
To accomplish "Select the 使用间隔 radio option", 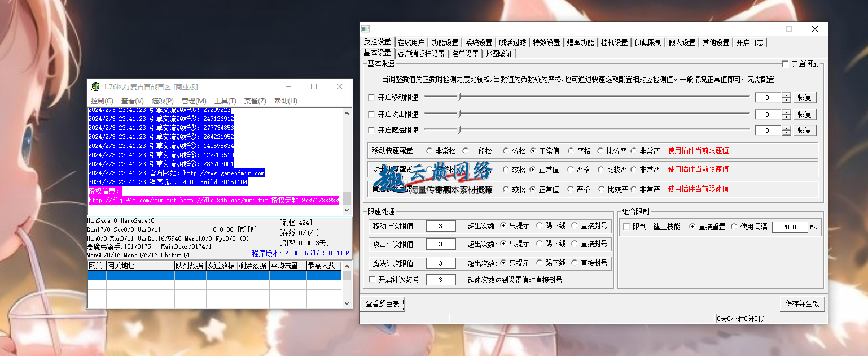I will coord(734,227).
